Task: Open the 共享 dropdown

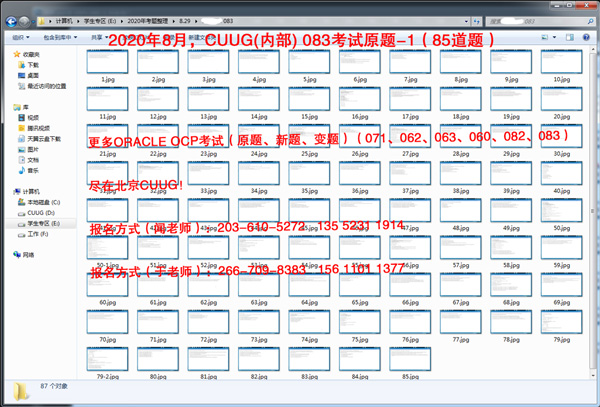Action: click(x=99, y=37)
